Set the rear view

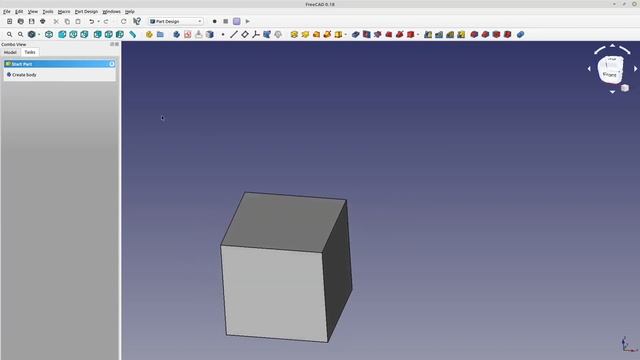click(98, 35)
